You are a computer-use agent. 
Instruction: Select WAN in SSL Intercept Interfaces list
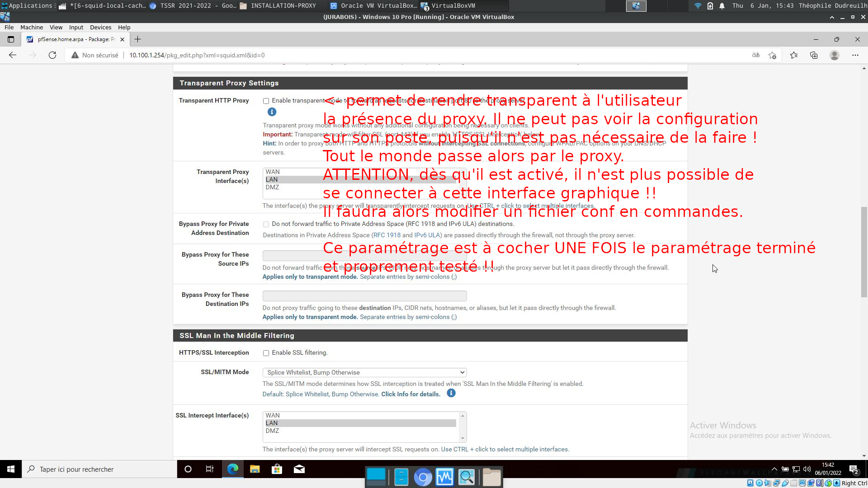[x=273, y=415]
